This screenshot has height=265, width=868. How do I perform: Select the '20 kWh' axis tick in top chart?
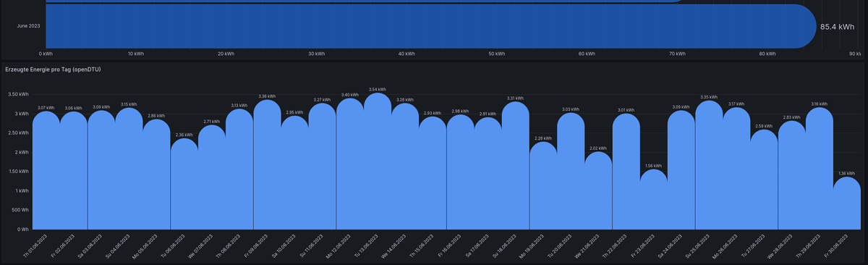226,54
